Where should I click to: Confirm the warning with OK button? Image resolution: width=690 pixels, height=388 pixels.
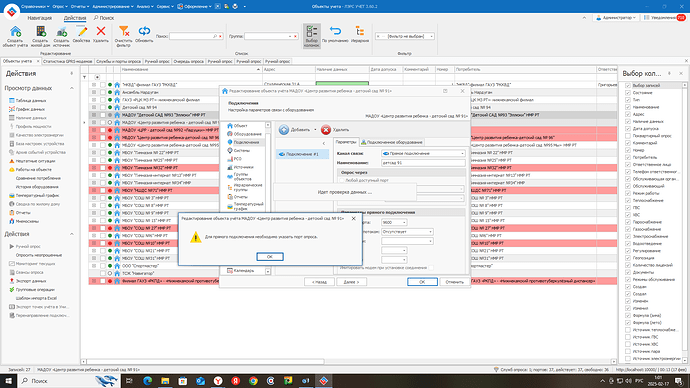click(x=270, y=256)
